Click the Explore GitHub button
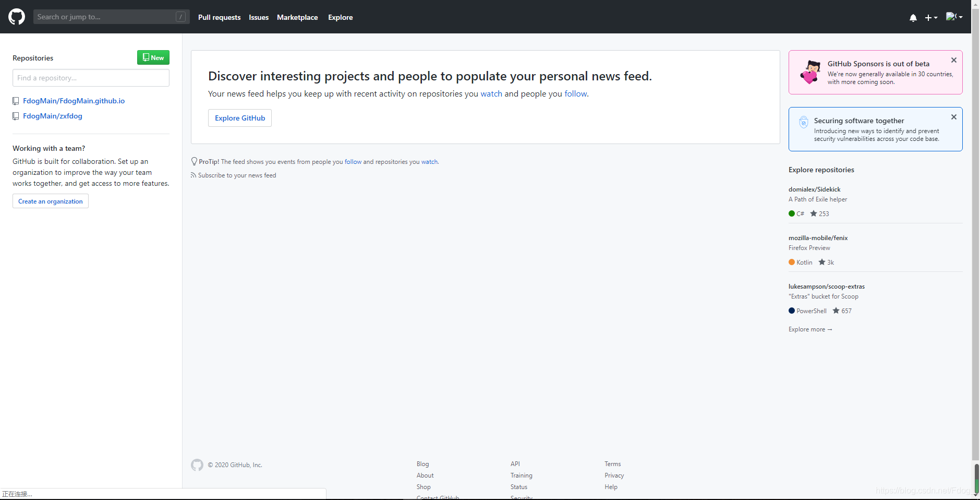980x500 pixels. (240, 118)
